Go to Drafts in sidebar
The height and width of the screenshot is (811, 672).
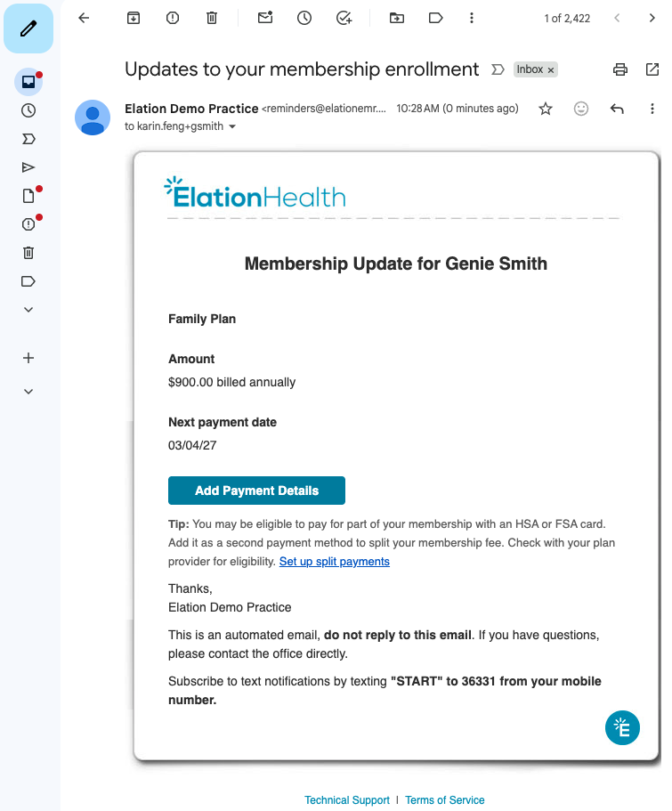[28, 196]
